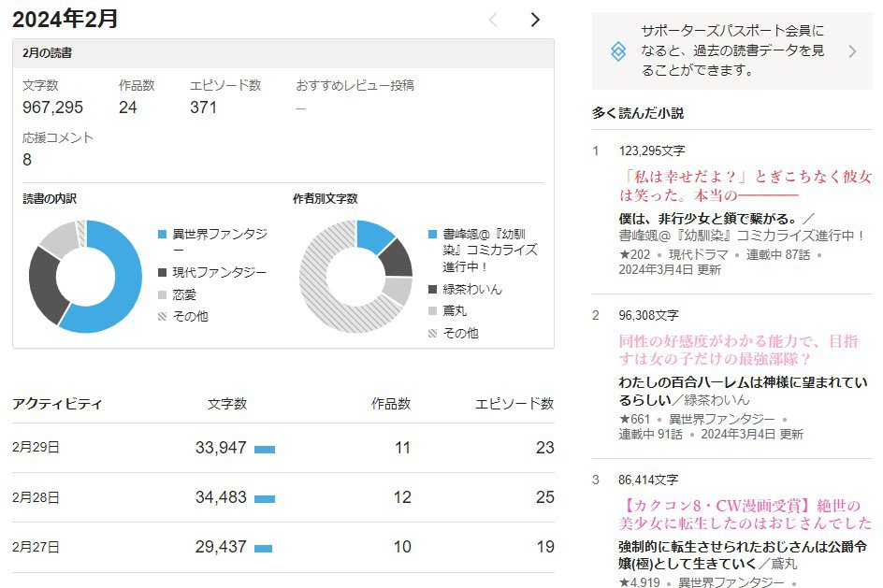The width and height of the screenshot is (883, 588).
Task: Click the reading breakdown donut chart
Action: click(85, 277)
